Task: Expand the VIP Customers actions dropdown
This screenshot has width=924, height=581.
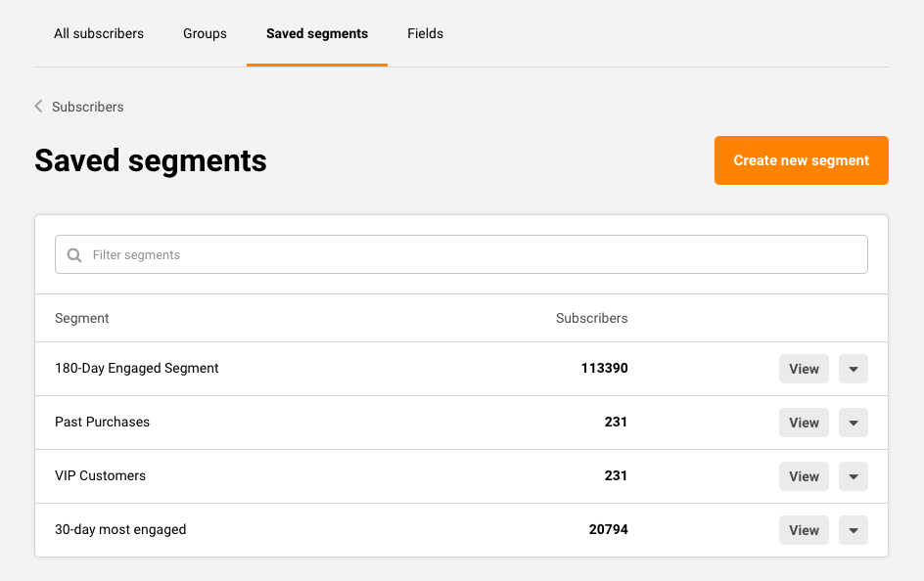Action: pos(853,476)
